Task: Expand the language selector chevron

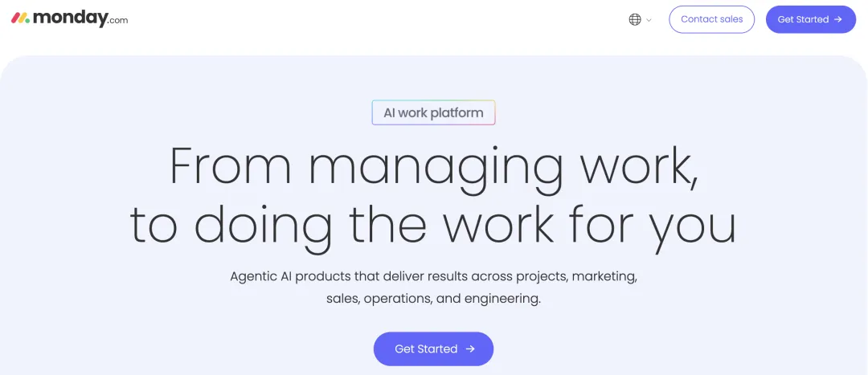Action: point(649,20)
